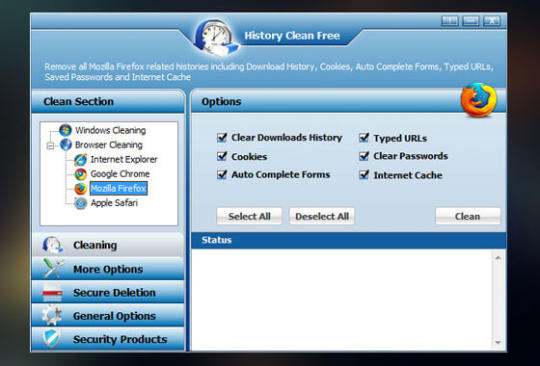Click the Secure Deletion shredder icon
The image size is (540, 366).
tap(52, 292)
